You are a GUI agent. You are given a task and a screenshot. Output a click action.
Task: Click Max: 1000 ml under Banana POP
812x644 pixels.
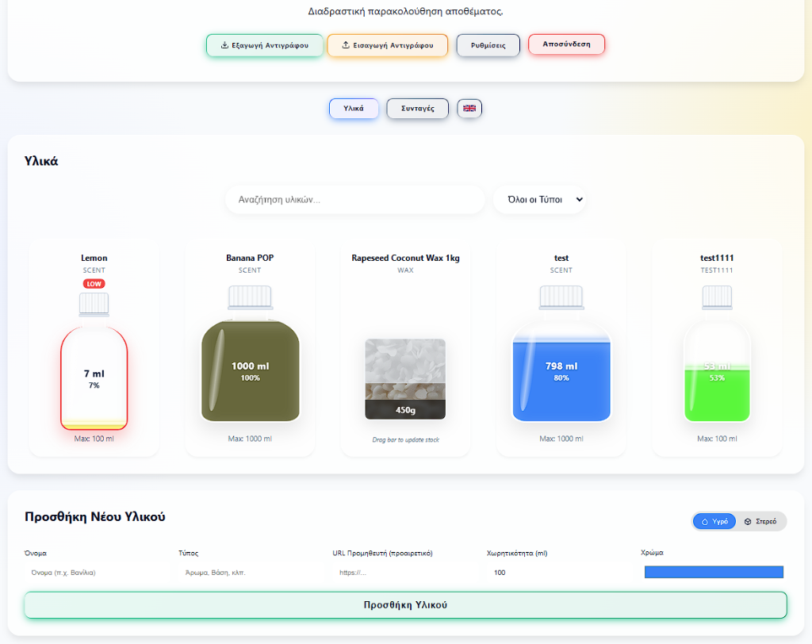coord(250,439)
